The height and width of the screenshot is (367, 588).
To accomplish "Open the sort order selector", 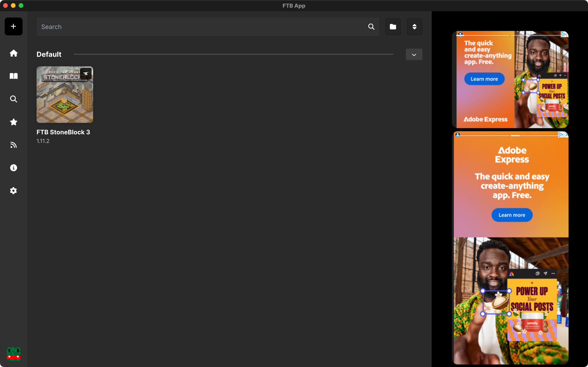I will (414, 27).
